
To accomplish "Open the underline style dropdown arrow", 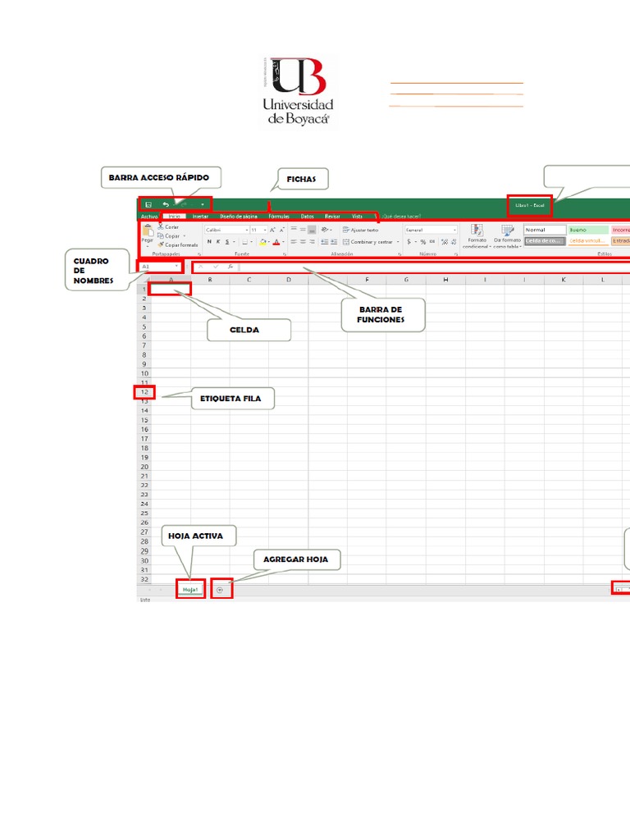I will pyautogui.click(x=234, y=242).
